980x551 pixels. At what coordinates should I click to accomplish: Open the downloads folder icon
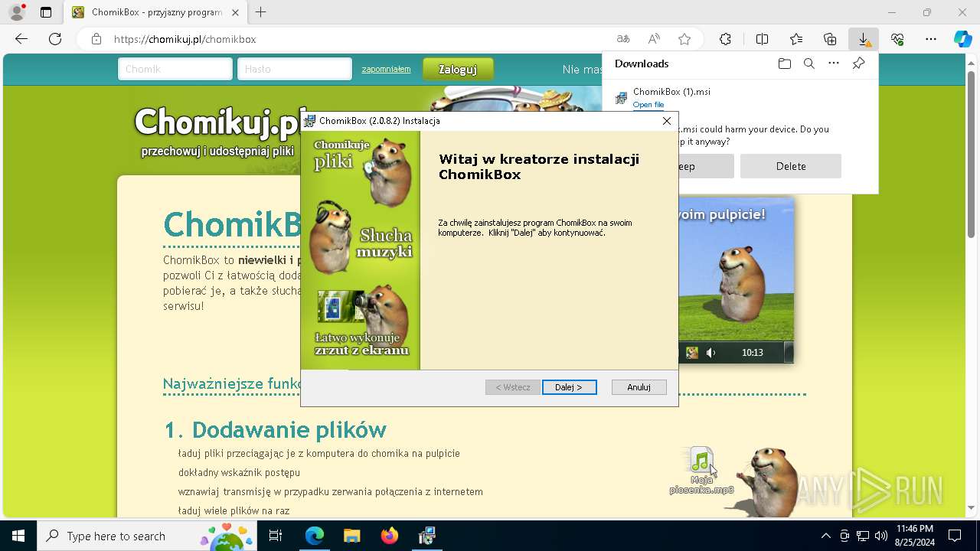(785, 64)
